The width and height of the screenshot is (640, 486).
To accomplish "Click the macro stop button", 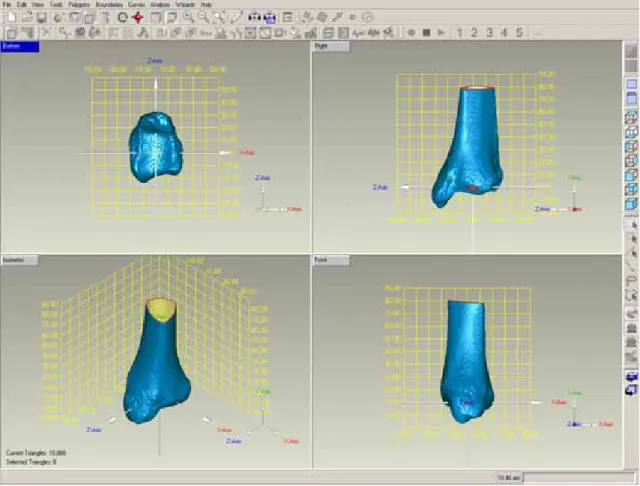I will 427,32.
